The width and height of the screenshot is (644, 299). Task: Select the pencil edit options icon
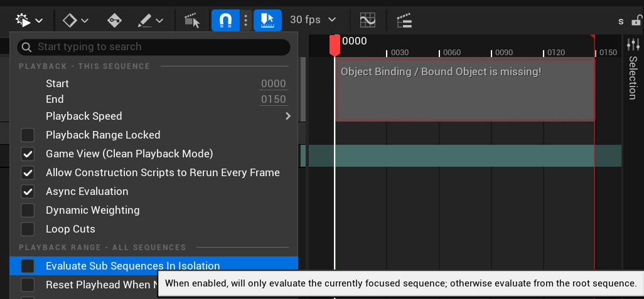[x=144, y=20]
